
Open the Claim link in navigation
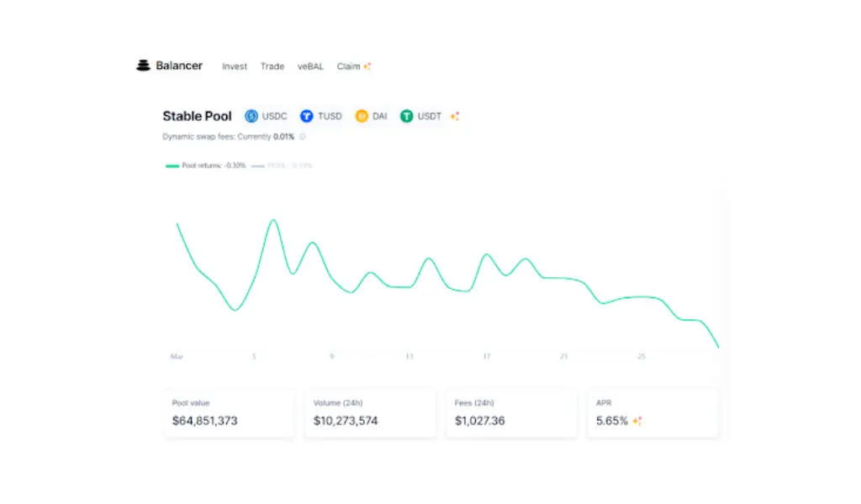pos(348,66)
